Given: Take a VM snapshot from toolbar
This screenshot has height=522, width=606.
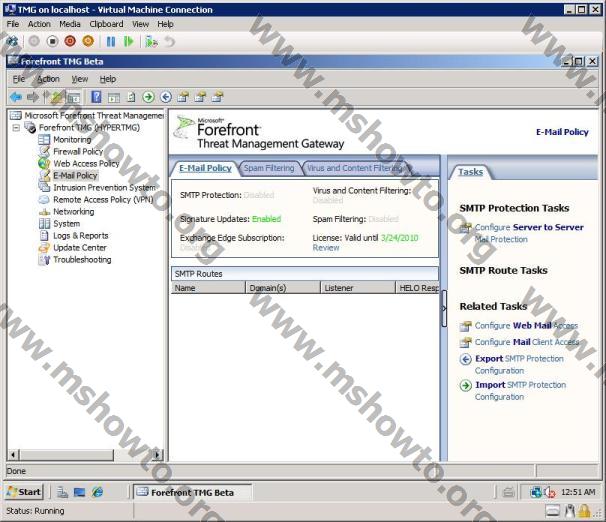Looking at the screenshot, I should pyautogui.click(x=151, y=41).
